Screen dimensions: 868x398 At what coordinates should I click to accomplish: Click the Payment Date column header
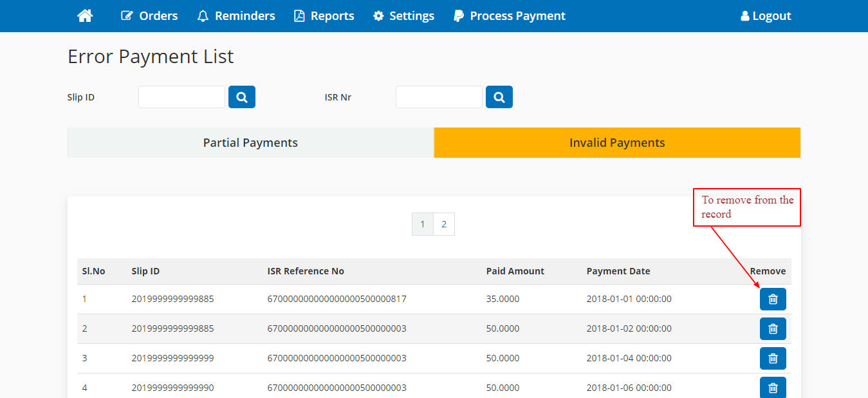618,272
